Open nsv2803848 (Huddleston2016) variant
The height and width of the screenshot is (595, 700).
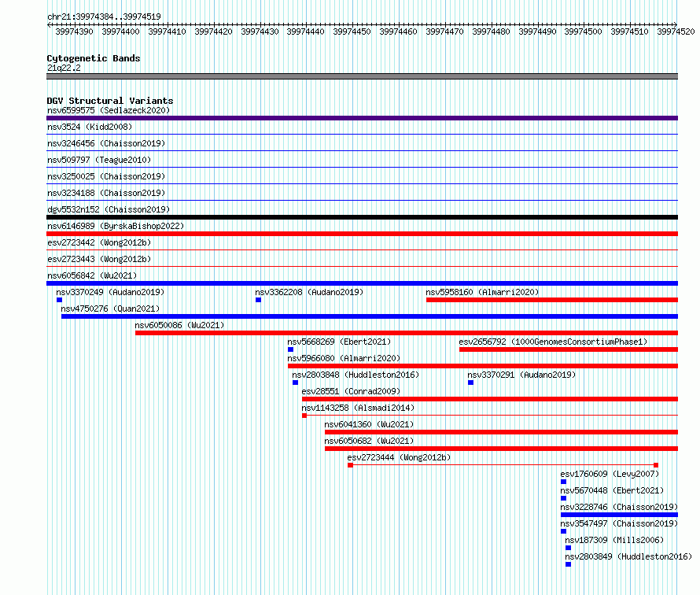point(356,375)
